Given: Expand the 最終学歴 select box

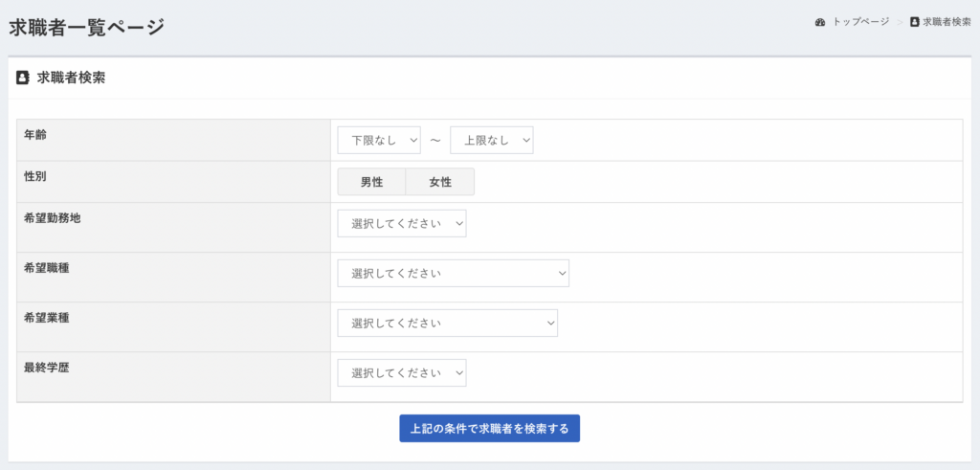Looking at the screenshot, I should click(402, 372).
